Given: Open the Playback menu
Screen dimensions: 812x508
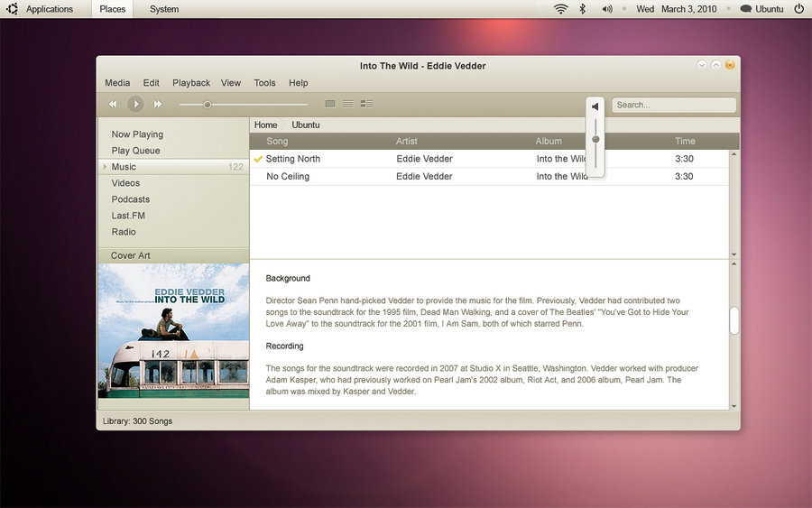Looking at the screenshot, I should 191,83.
